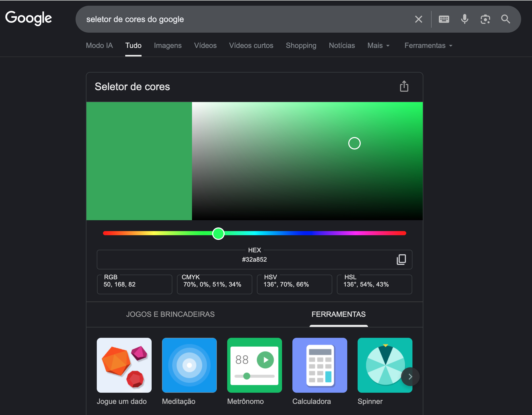Screen dimensions: 532x415
Task: Go to Modo IA
Action: 99,46
